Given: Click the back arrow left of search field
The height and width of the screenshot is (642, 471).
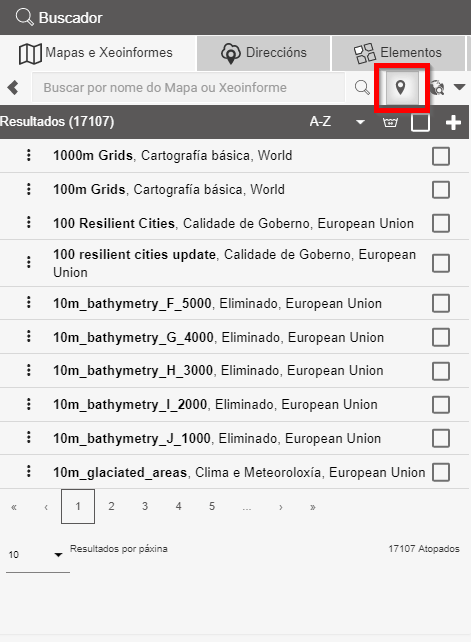Looking at the screenshot, I should point(13,87).
